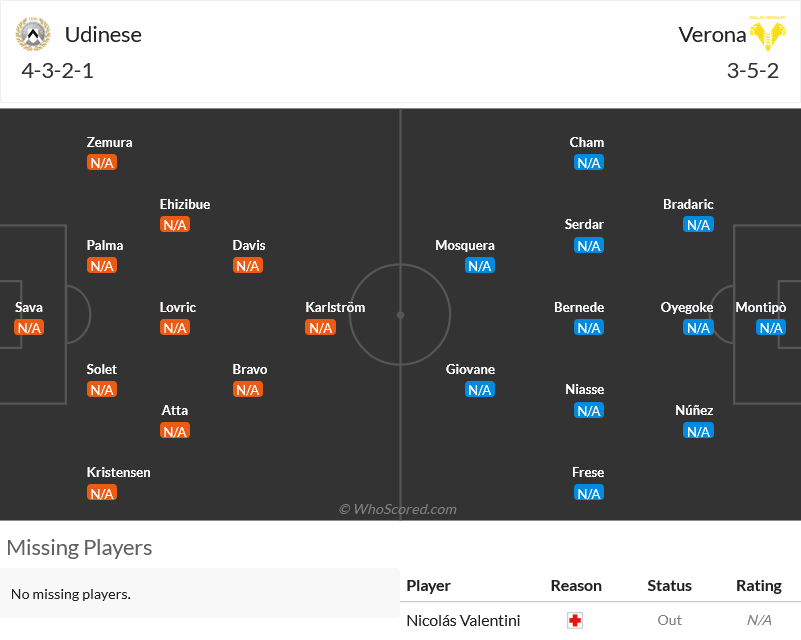
Task: Click the Reason column header
Action: pos(576,585)
